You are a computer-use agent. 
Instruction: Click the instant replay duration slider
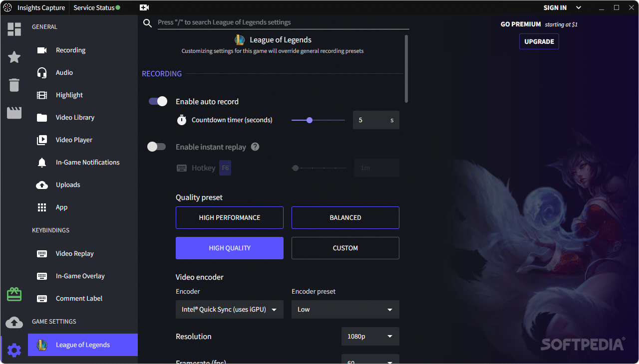pos(319,168)
